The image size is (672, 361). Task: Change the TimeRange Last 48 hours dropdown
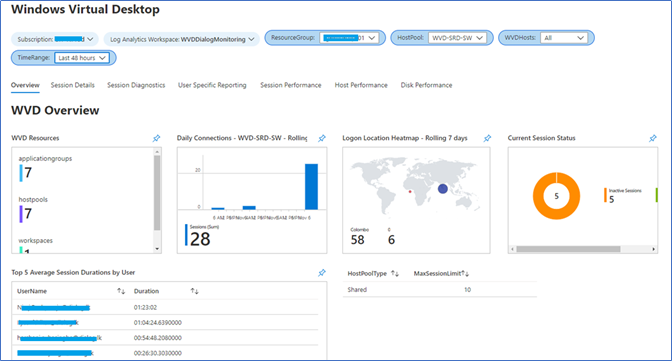coord(82,58)
